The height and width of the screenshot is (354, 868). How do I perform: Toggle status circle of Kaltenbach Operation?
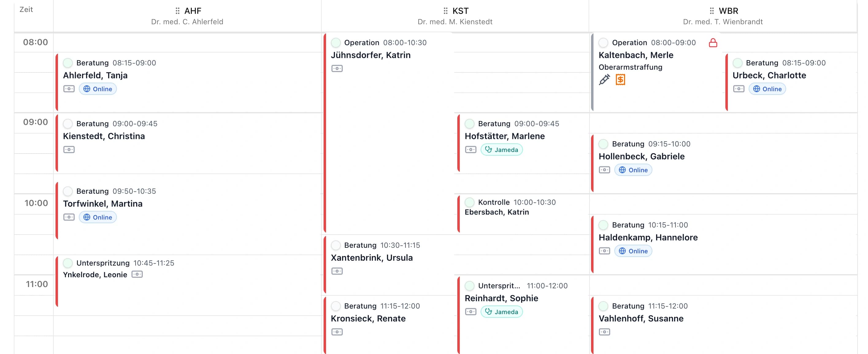[x=603, y=42]
